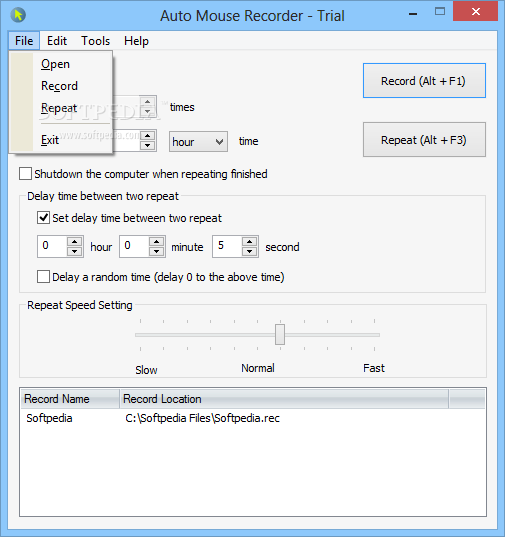Image resolution: width=505 pixels, height=537 pixels.
Task: Click the Record Name column header
Action: tap(70, 399)
